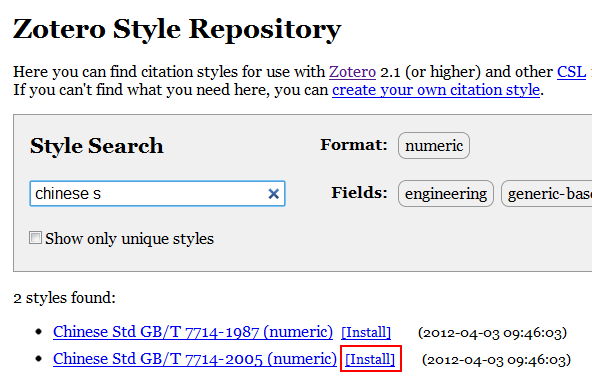The width and height of the screenshot is (592, 379).
Task: Clear the style search field with X icon
Action: 273,194
